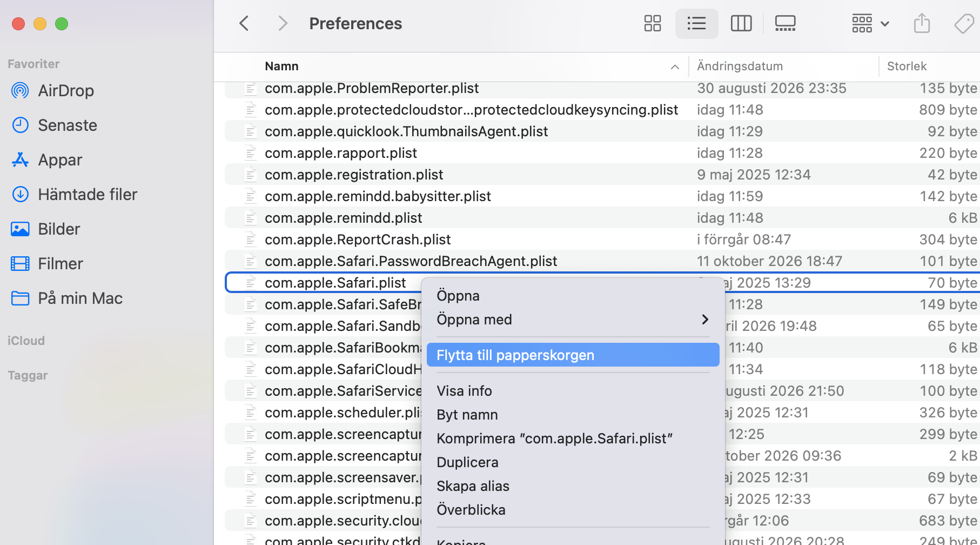This screenshot has height=545, width=980.
Task: Open På min Mac in the sidebar
Action: coord(67,298)
